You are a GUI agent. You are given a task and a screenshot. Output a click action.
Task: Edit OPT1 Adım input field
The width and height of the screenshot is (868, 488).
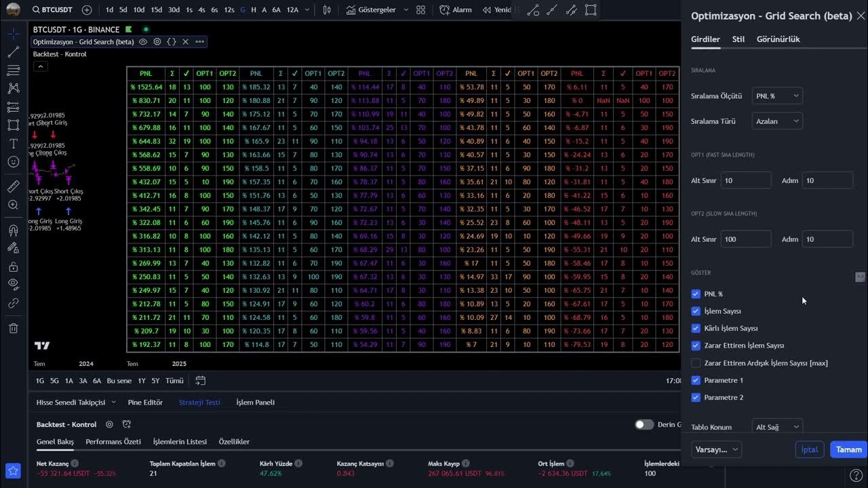[827, 180]
